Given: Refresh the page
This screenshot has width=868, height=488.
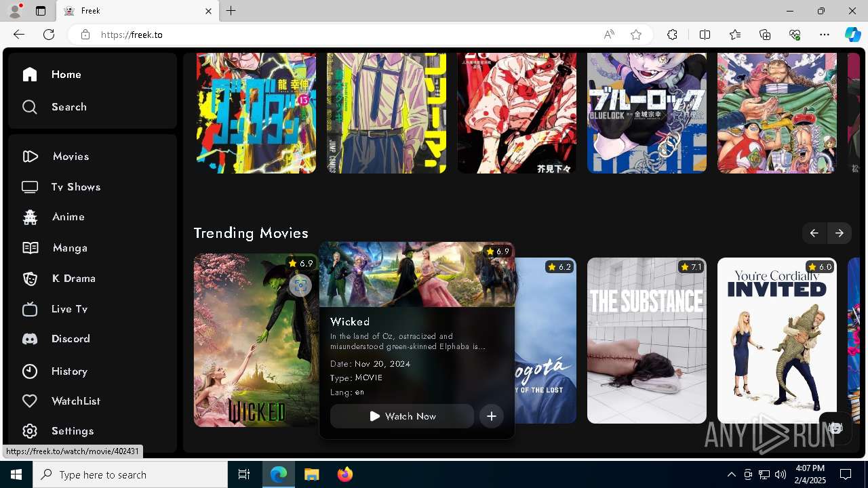Looking at the screenshot, I should point(49,35).
